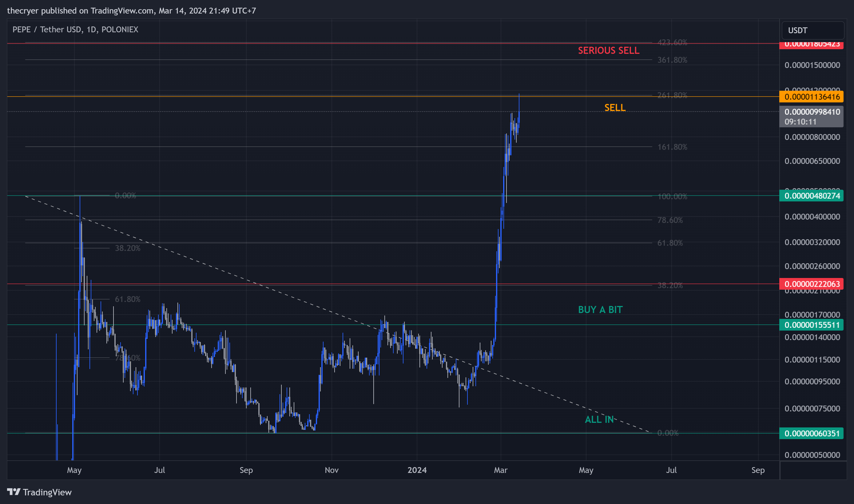
Task: Click the 2024 year marker on time axis
Action: click(417, 470)
